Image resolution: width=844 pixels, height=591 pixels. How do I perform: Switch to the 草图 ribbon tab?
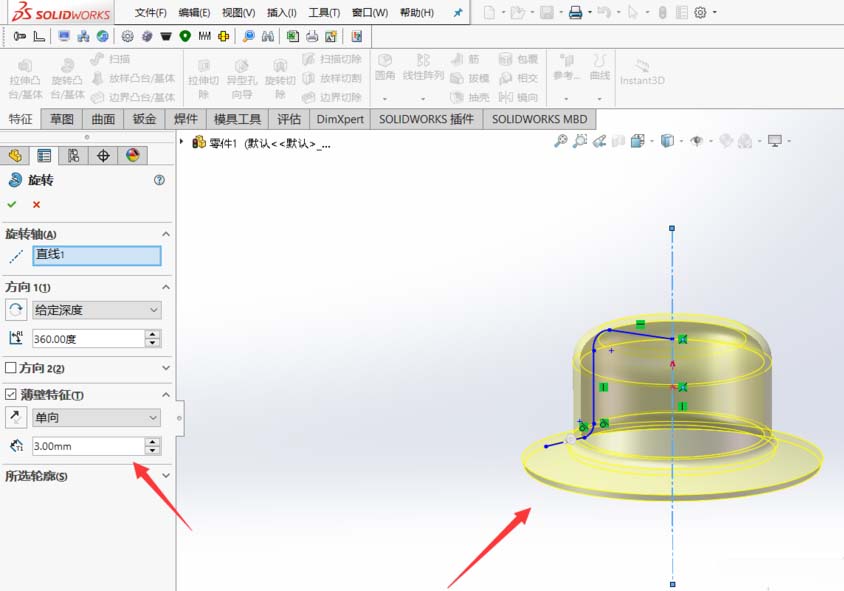pos(62,119)
